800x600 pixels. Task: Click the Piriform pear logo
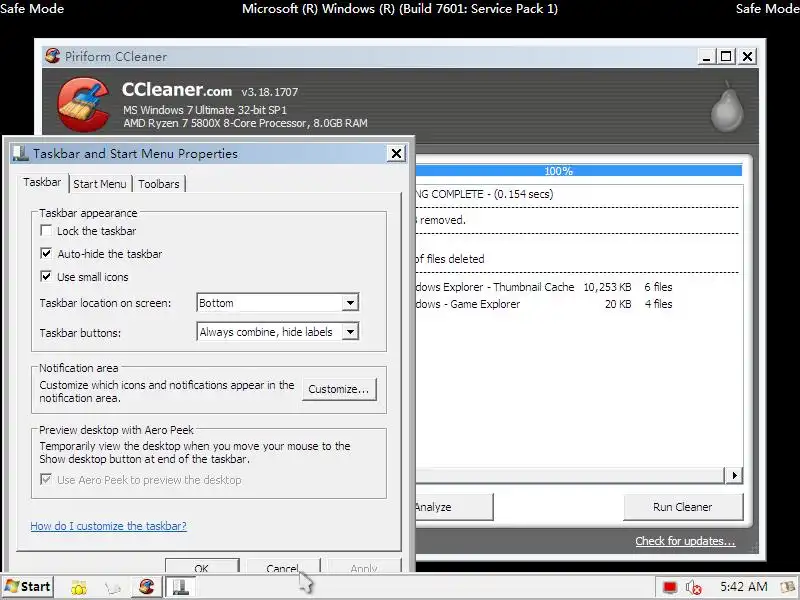pyautogui.click(x=727, y=107)
